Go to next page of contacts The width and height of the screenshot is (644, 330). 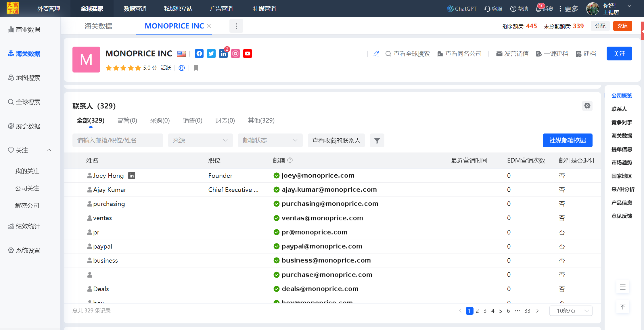pos(537,311)
